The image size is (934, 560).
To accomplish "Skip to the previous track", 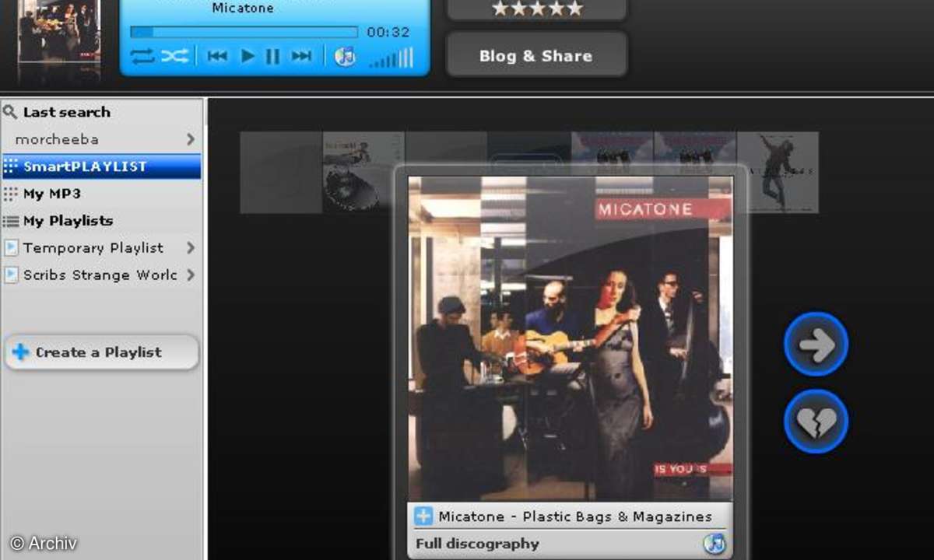I will tap(217, 56).
